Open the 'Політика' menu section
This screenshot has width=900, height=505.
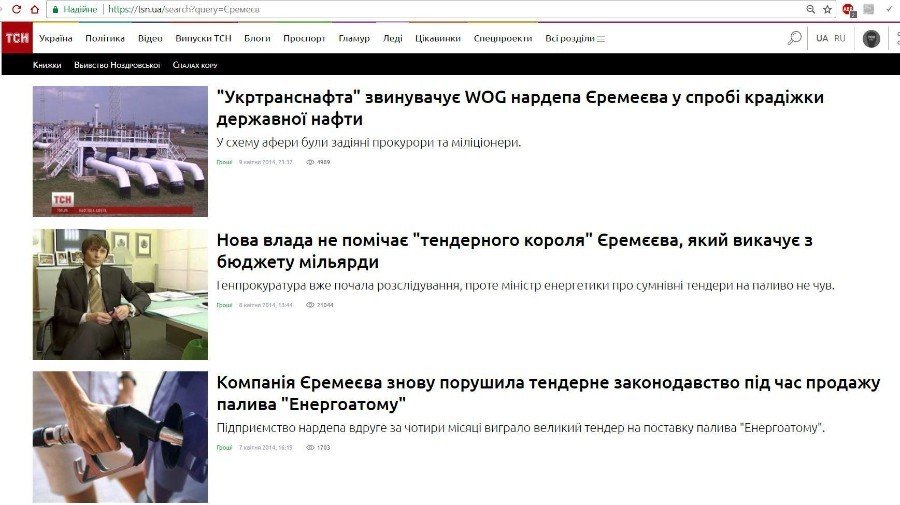pyautogui.click(x=105, y=38)
